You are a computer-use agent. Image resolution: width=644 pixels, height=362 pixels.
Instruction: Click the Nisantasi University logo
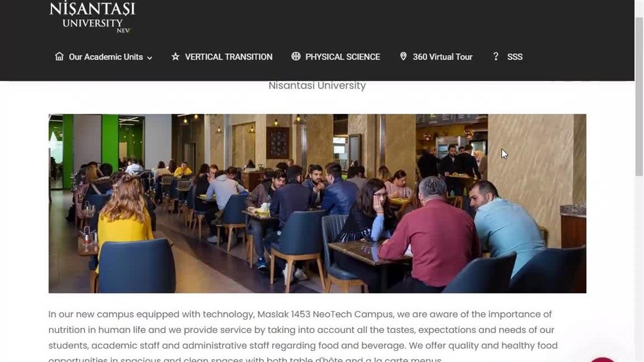tap(93, 17)
